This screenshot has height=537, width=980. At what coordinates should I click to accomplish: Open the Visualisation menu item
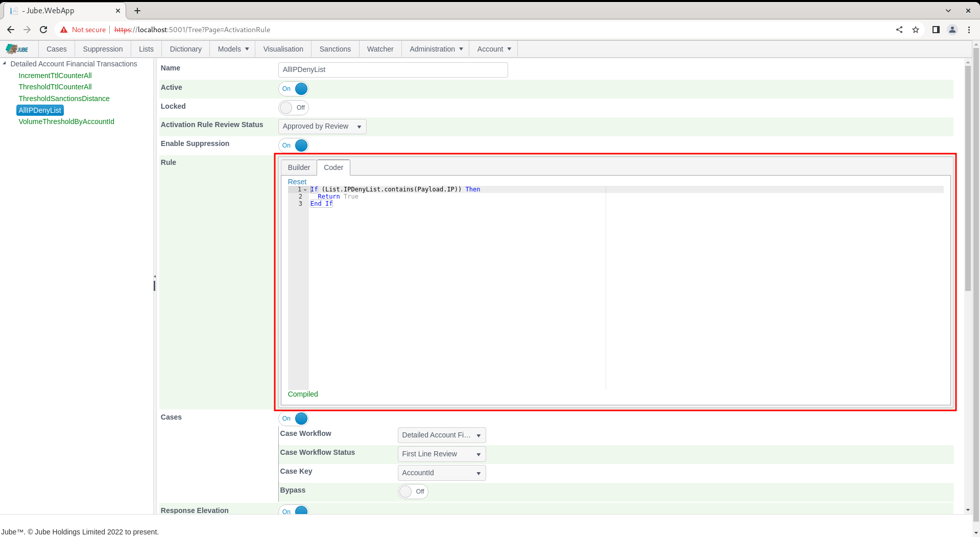(283, 49)
